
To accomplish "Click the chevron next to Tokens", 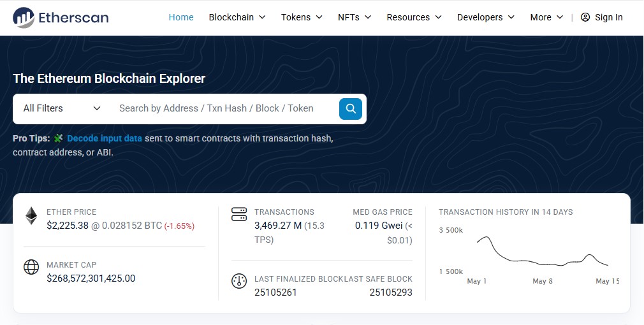I will pos(319,17).
